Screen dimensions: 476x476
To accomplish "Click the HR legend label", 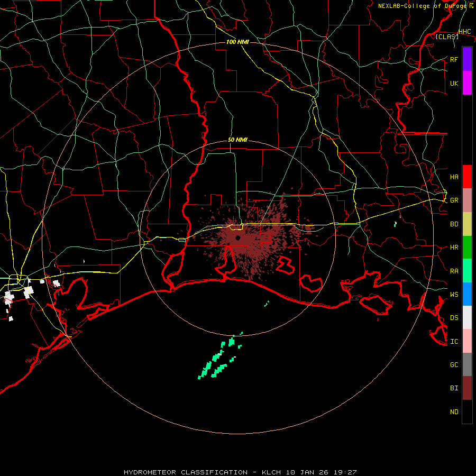I will click(454, 248).
